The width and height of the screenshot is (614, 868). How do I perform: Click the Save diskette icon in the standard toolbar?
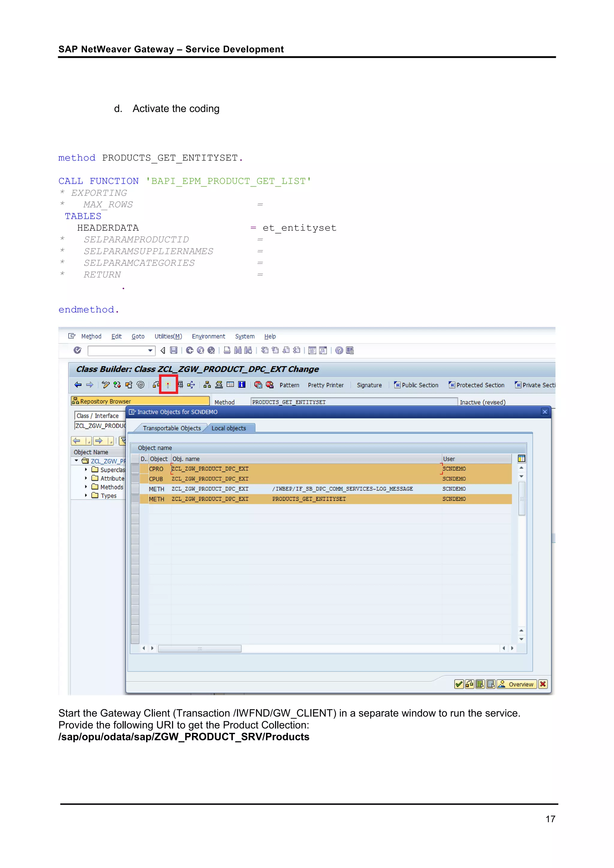pyautogui.click(x=174, y=351)
